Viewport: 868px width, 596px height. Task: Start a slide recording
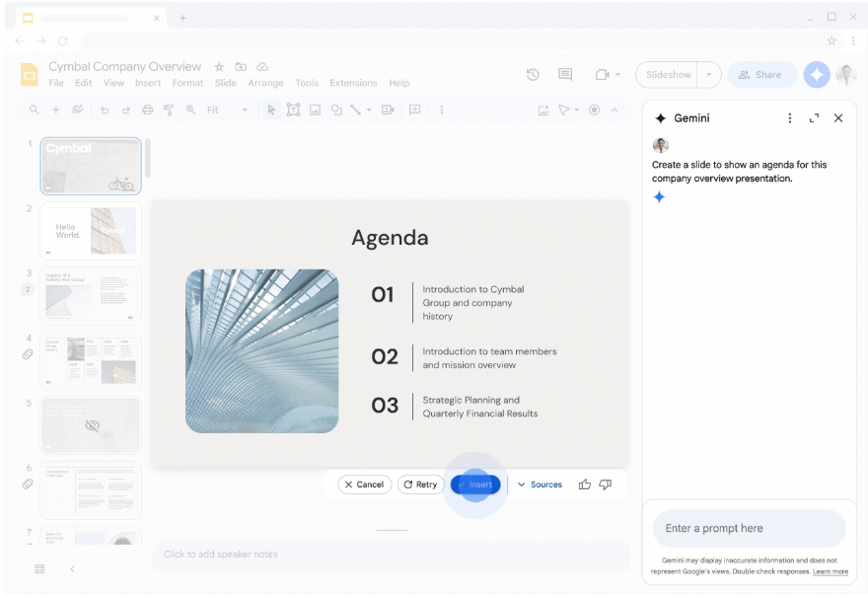594,110
